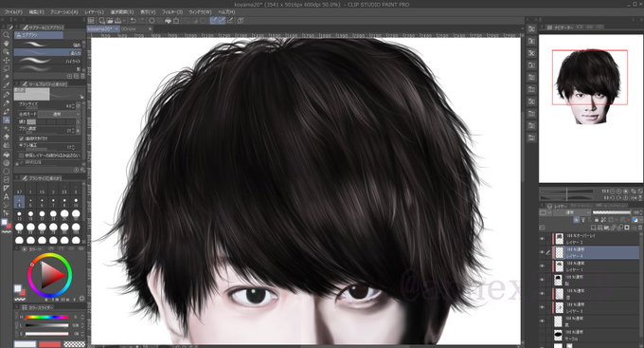Toggle the 'do not exceed reference layer line' checkbox
The image size is (644, 348).
click(x=22, y=156)
